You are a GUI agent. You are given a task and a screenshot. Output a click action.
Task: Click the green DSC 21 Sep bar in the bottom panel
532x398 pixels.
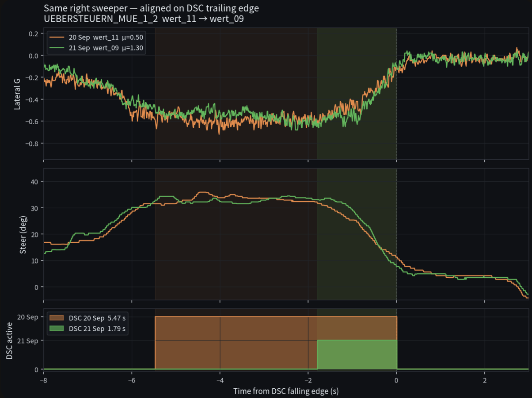(357, 354)
